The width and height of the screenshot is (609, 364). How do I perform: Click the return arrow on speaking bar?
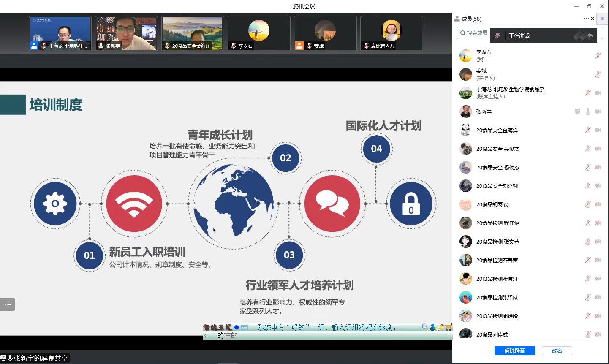pyautogui.click(x=590, y=36)
